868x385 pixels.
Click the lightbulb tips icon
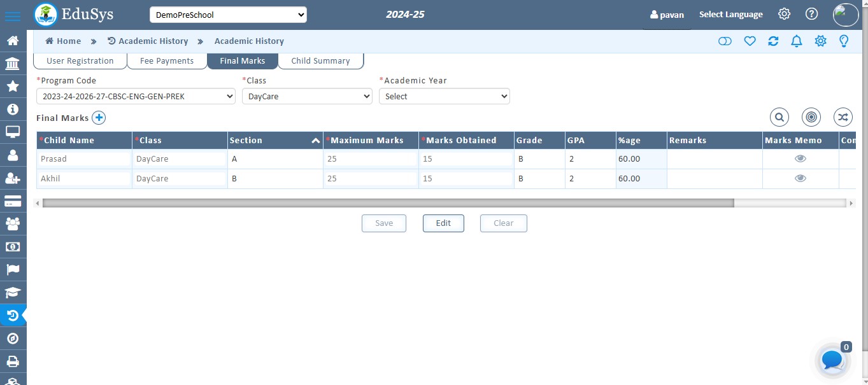[844, 41]
